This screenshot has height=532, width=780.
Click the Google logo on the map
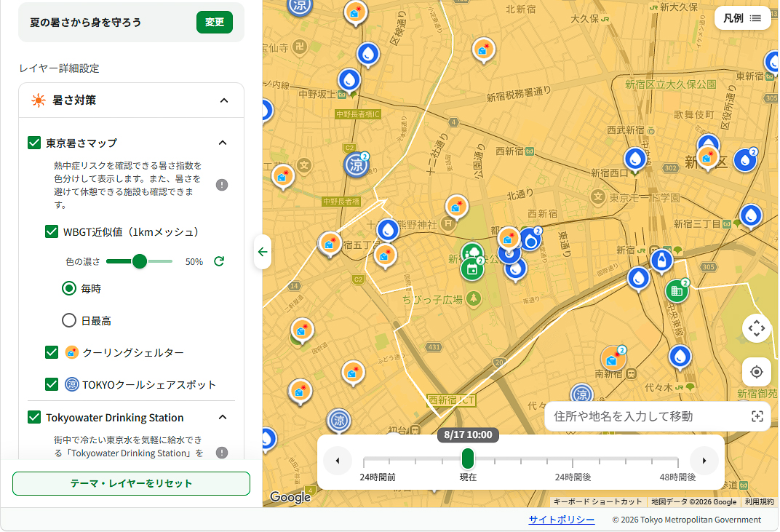[290, 496]
